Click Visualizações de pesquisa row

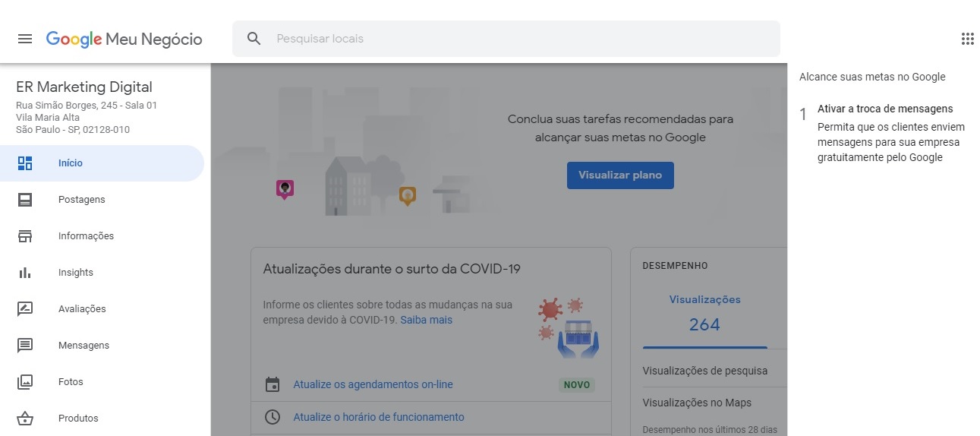705,371
